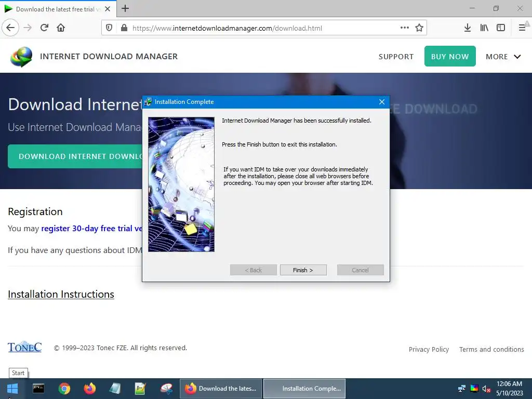The width and height of the screenshot is (532, 399).
Task: Open the Installation Instructions link
Action: [x=61, y=294]
